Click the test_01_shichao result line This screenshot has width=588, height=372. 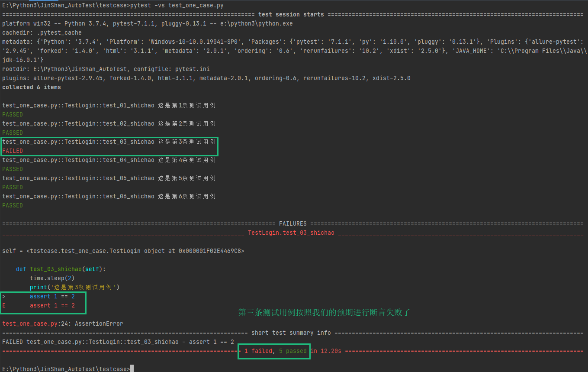coord(109,105)
